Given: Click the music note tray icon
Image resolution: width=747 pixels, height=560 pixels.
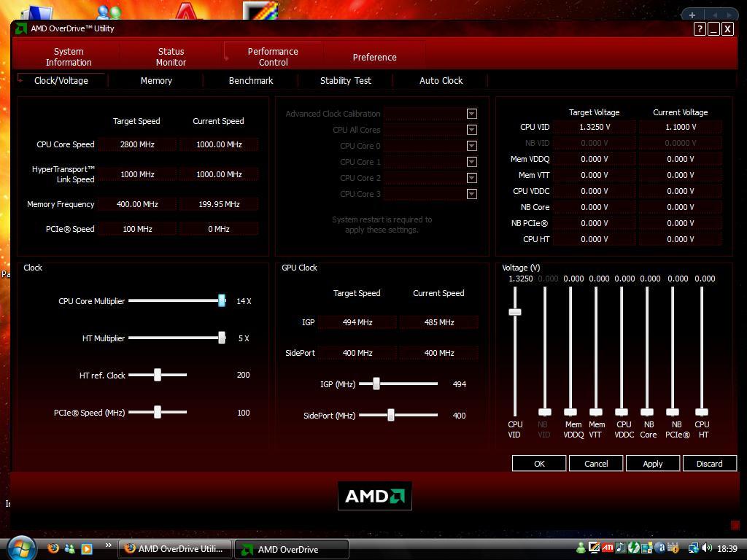Looking at the screenshot, I should (x=620, y=548).
